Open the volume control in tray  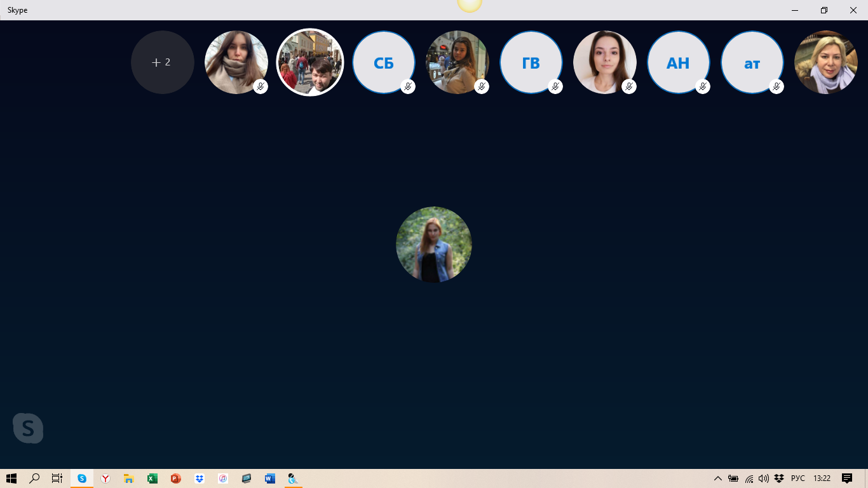click(x=763, y=478)
